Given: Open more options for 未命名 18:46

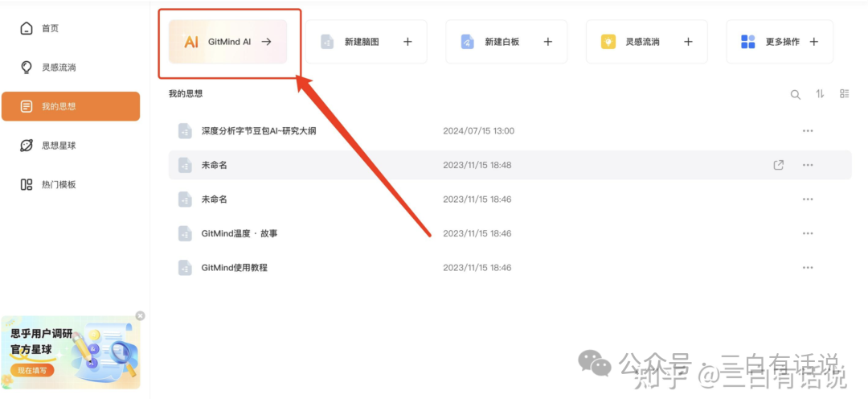Looking at the screenshot, I should pos(808,199).
